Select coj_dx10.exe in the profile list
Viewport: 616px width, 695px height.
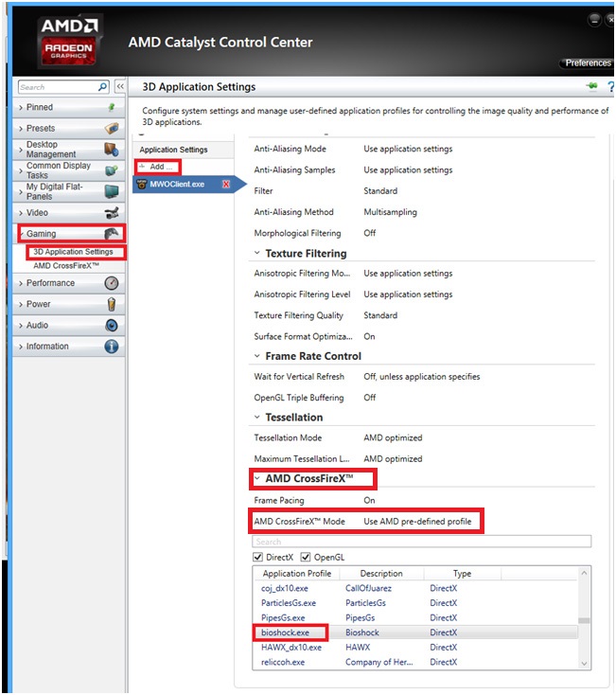click(284, 588)
